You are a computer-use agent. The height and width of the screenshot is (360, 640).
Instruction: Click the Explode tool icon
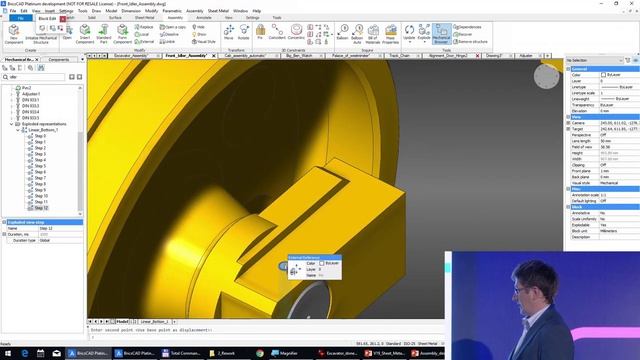tap(424, 32)
